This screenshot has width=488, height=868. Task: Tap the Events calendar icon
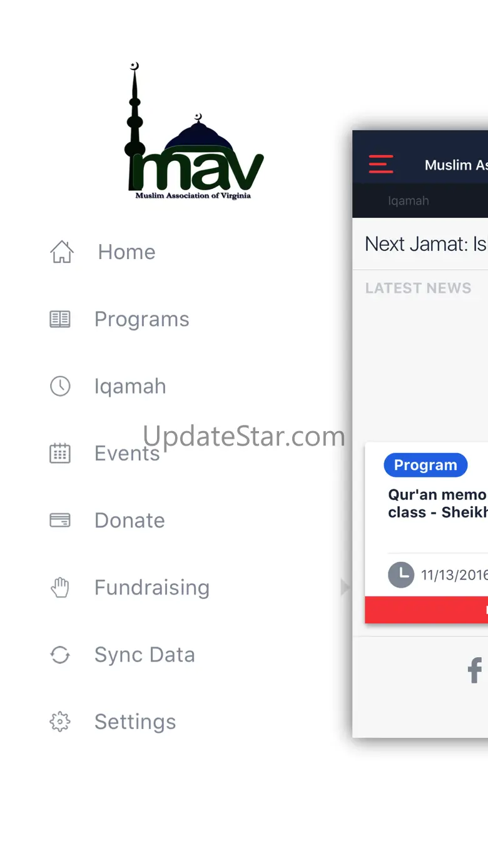(x=60, y=453)
